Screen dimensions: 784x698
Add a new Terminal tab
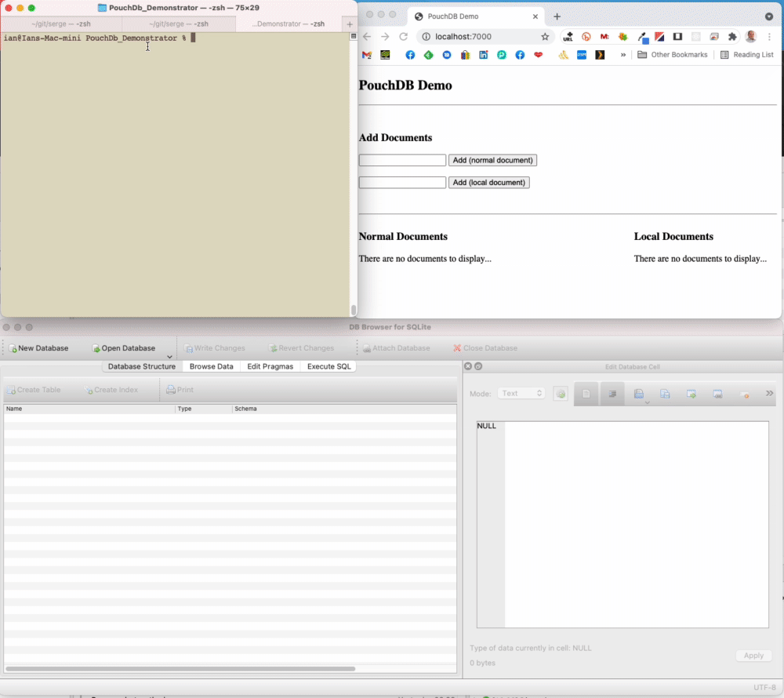pyautogui.click(x=350, y=24)
